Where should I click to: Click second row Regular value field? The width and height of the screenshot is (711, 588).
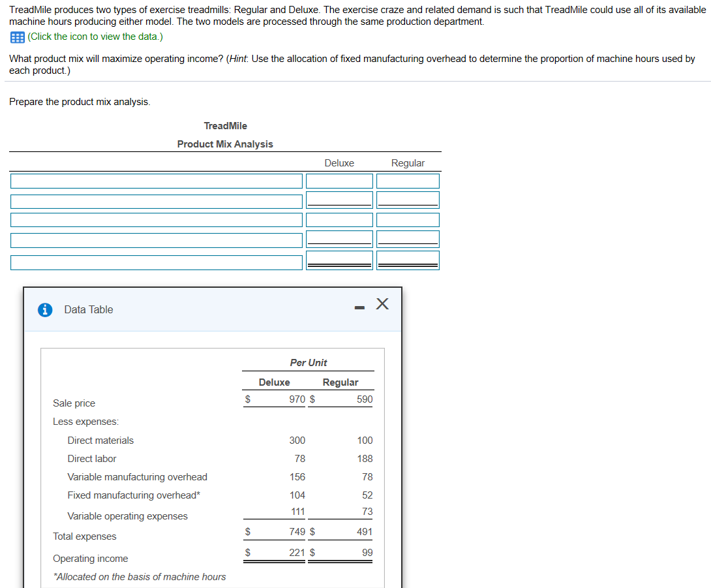[408, 200]
